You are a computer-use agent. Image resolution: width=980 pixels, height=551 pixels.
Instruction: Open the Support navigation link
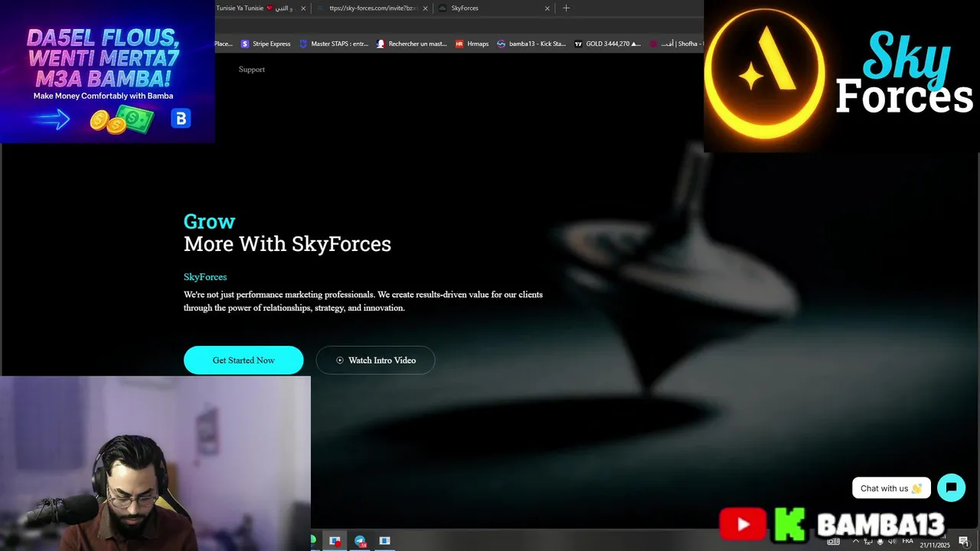tap(252, 70)
